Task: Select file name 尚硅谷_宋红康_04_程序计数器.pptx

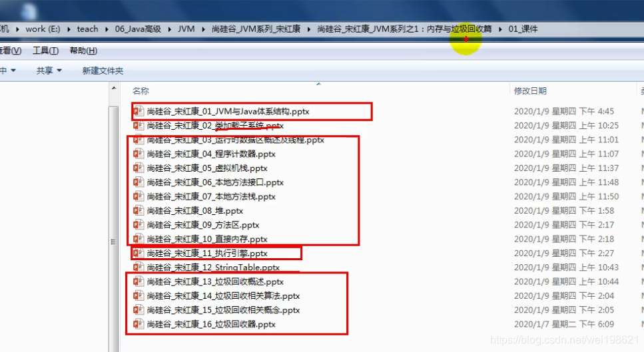Action: coord(211,154)
